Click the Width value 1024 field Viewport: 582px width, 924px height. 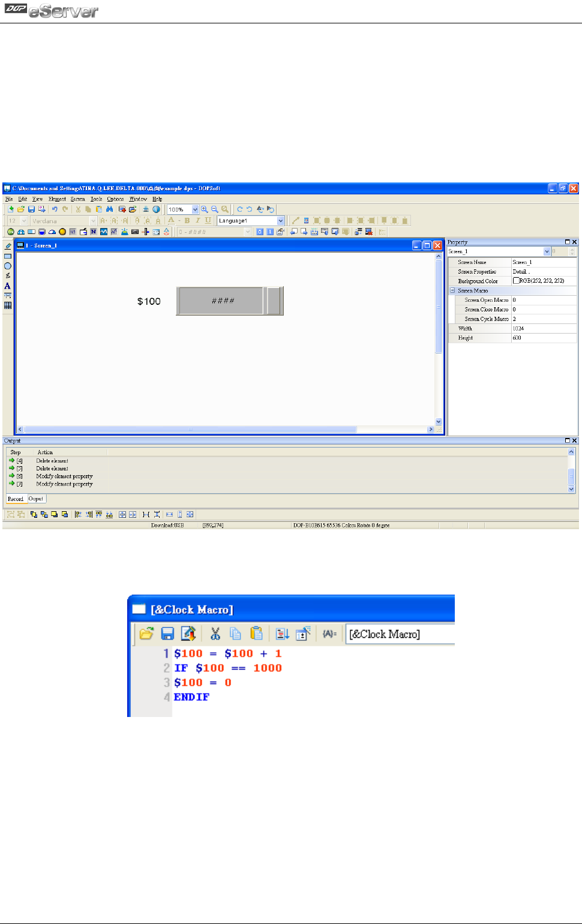544,329
